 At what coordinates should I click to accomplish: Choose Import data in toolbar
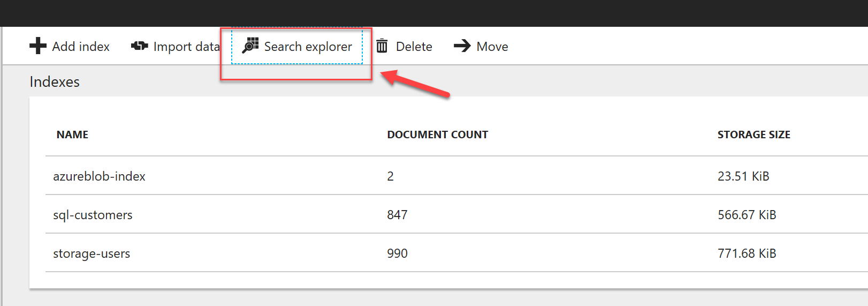pyautogui.click(x=176, y=47)
